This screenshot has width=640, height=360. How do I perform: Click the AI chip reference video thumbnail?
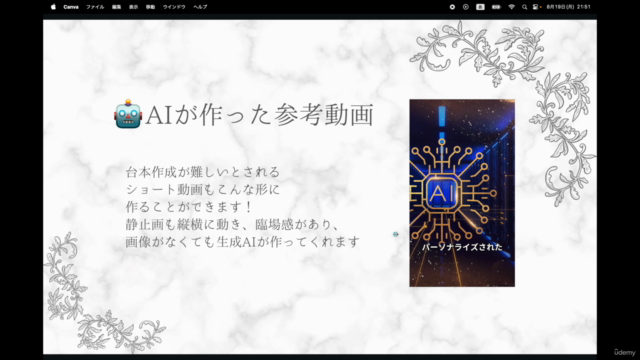click(x=462, y=193)
